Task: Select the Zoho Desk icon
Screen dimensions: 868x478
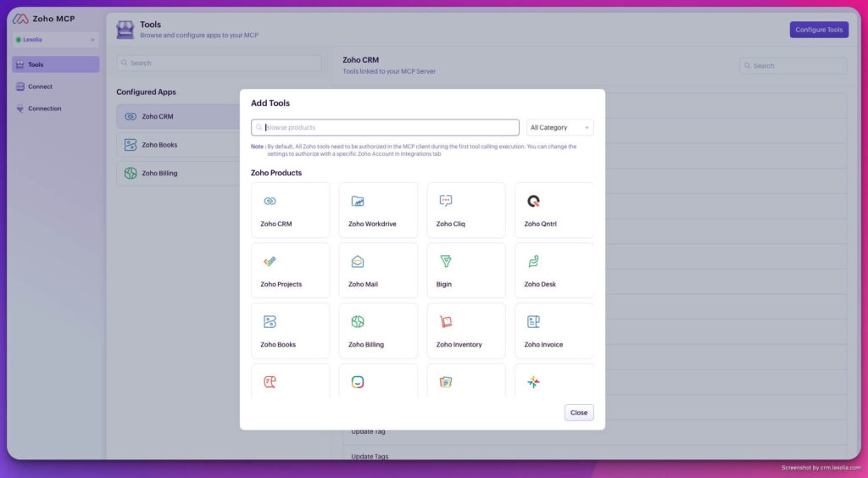Action: (x=534, y=261)
